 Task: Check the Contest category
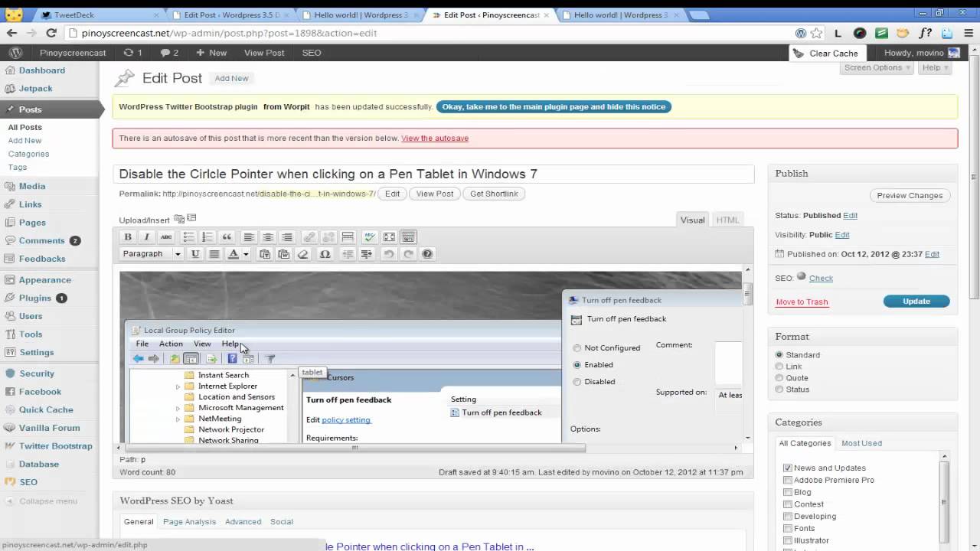pos(788,504)
